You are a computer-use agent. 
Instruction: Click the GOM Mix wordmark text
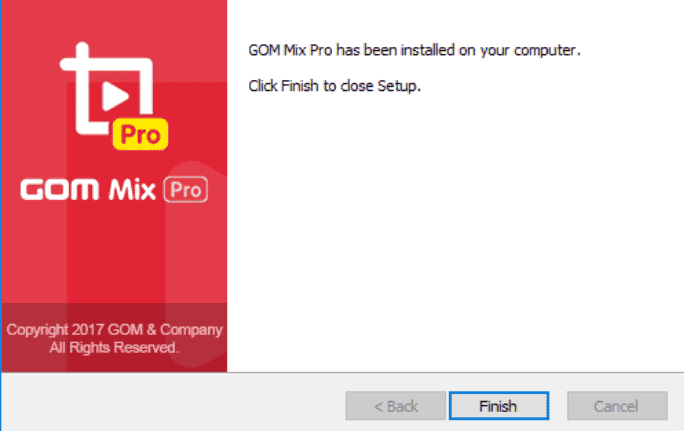coord(88,190)
